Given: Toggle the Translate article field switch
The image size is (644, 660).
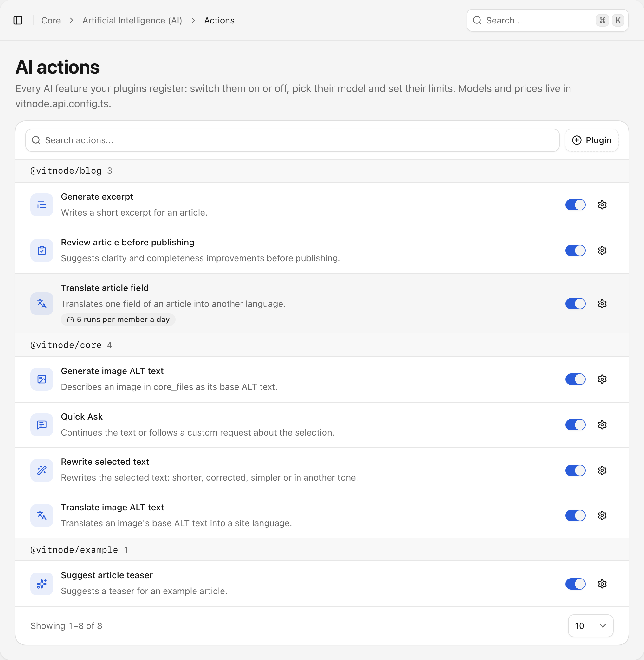Looking at the screenshot, I should click(575, 303).
